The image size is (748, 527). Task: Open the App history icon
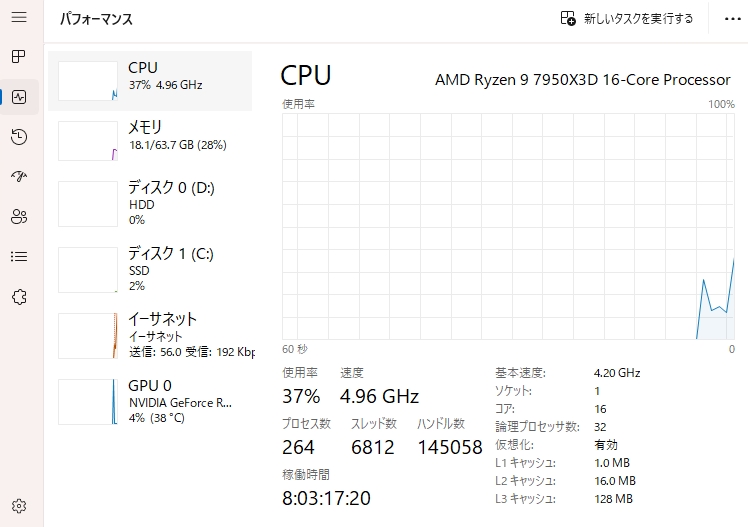coord(18,137)
